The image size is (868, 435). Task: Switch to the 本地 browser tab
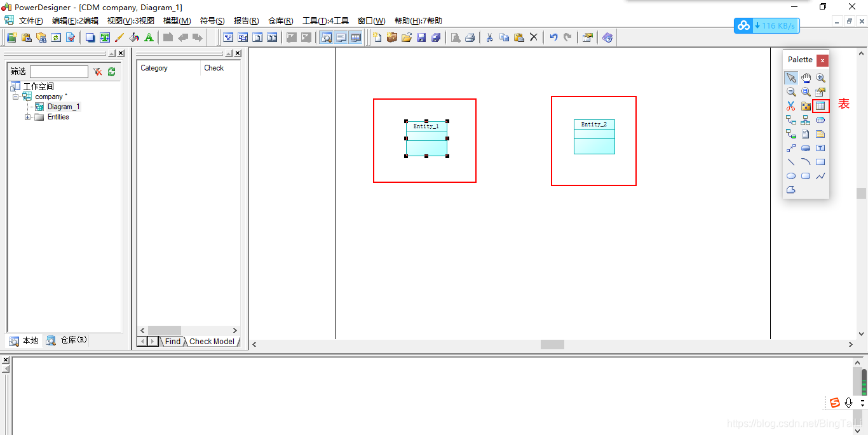pyautogui.click(x=24, y=341)
